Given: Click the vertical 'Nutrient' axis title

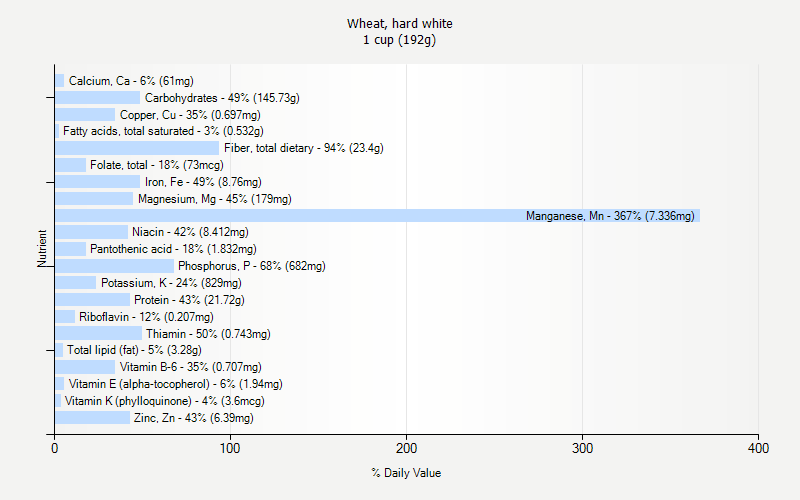Looking at the screenshot, I should click(x=42, y=248).
